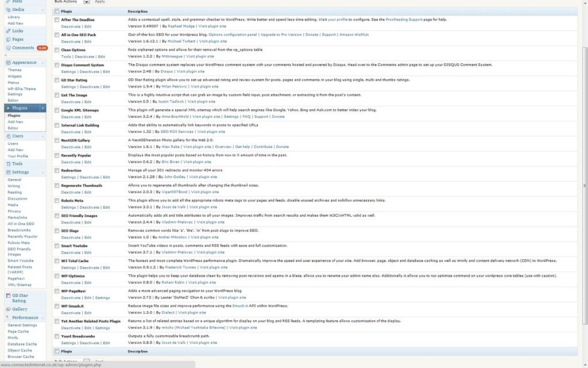The width and height of the screenshot is (588, 368).
Task: Open XML-Sitemap settings in the sidebar
Action: tap(20, 285)
